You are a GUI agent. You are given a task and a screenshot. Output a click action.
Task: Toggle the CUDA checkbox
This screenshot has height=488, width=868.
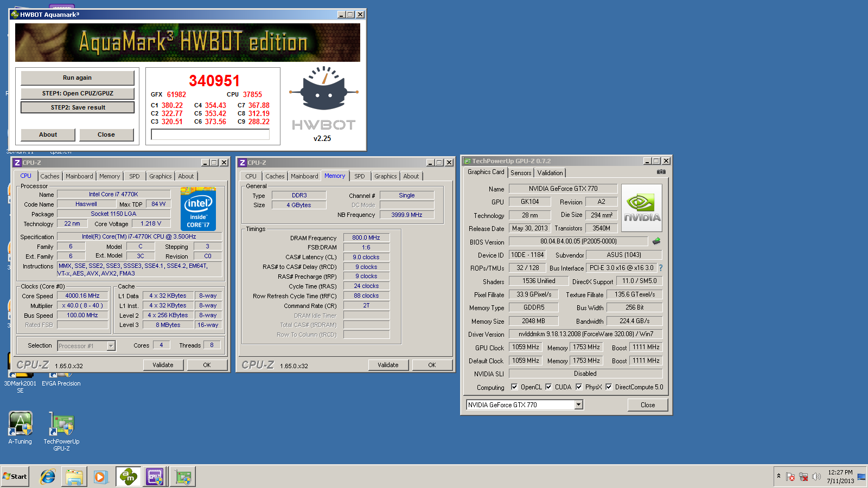click(x=548, y=387)
